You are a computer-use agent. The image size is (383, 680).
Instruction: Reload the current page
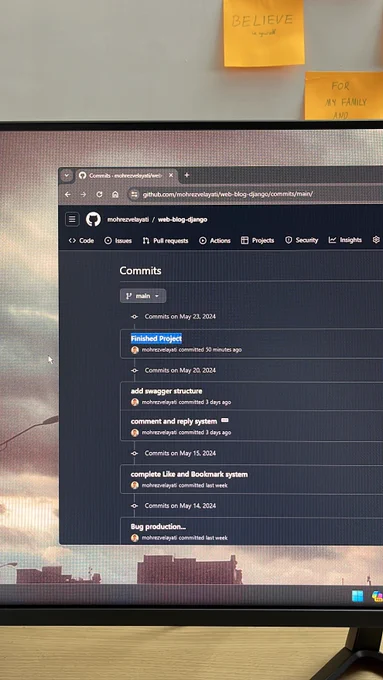pos(99,194)
